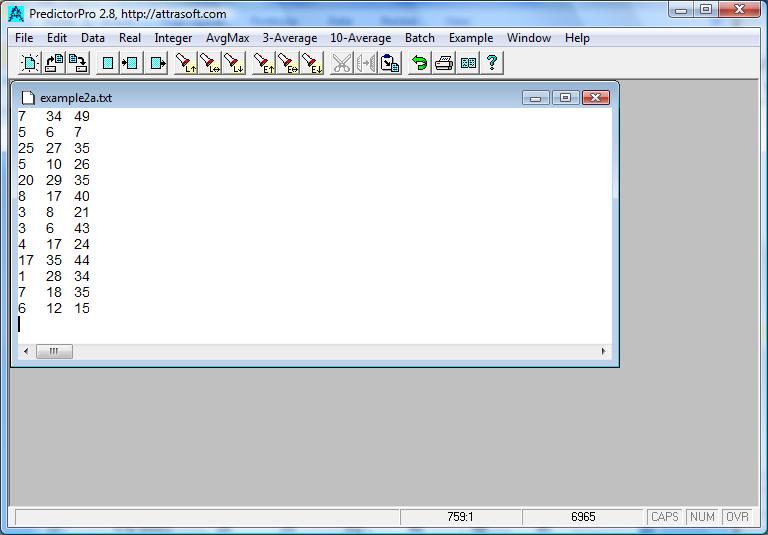Open the Example menu

tap(471, 38)
